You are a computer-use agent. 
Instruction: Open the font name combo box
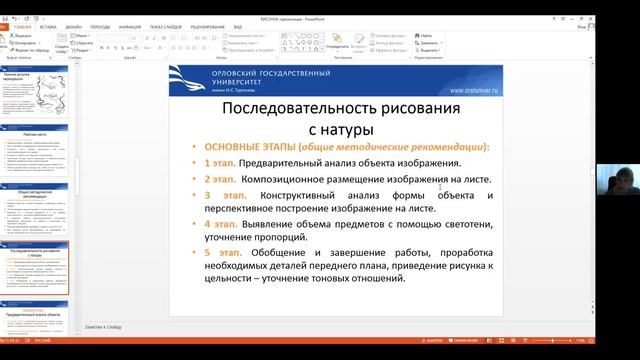(x=113, y=38)
